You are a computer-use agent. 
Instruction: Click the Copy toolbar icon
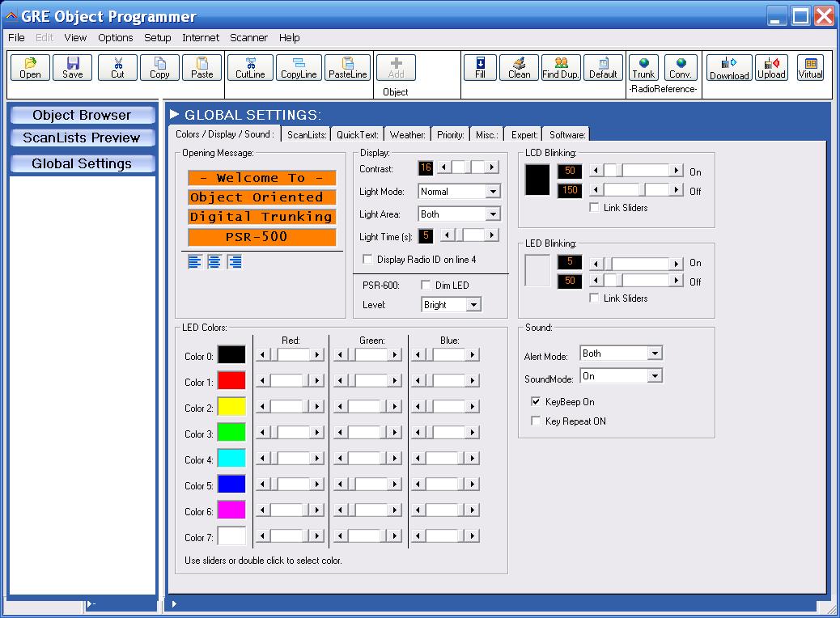[x=159, y=68]
